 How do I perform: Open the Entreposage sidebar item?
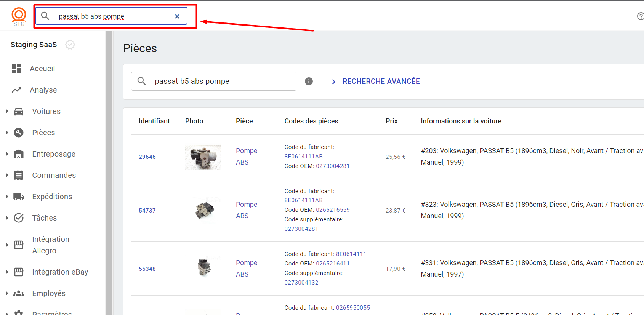(54, 154)
